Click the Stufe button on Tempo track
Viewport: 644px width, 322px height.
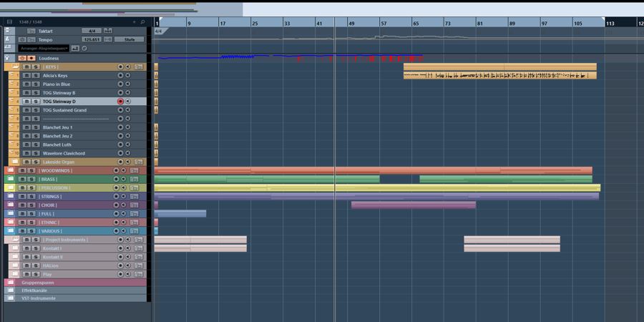pos(129,40)
